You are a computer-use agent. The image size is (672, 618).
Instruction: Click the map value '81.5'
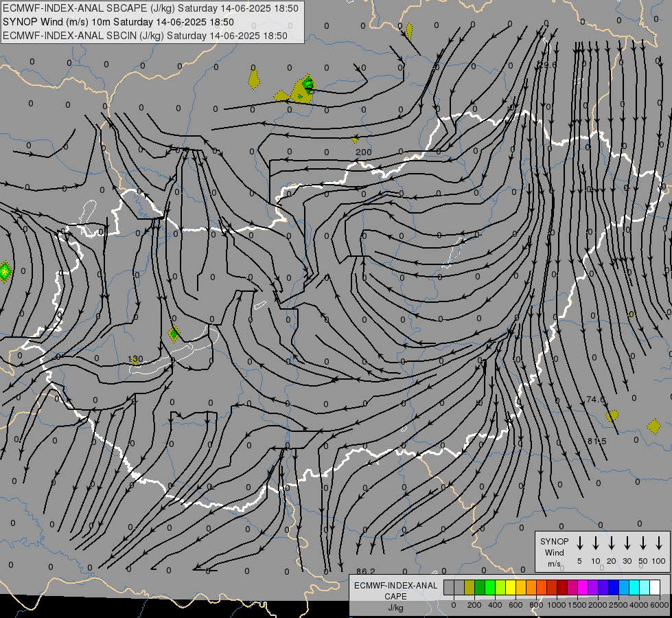coord(597,441)
